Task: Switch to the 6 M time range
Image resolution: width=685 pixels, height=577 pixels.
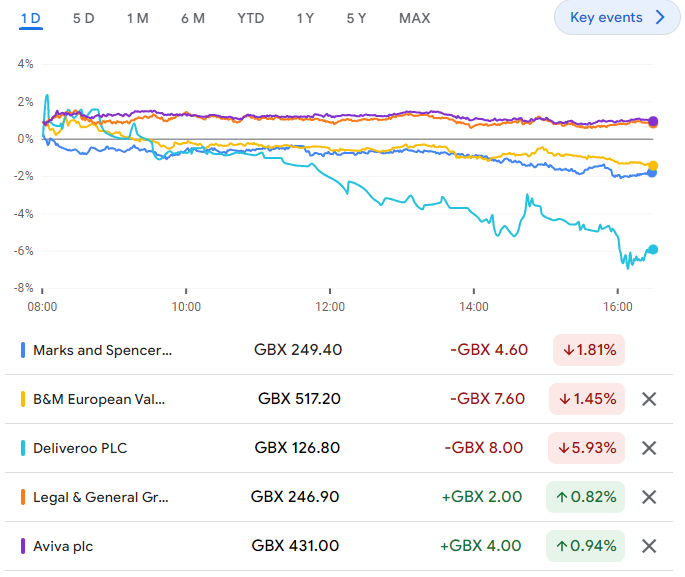Action: click(193, 18)
